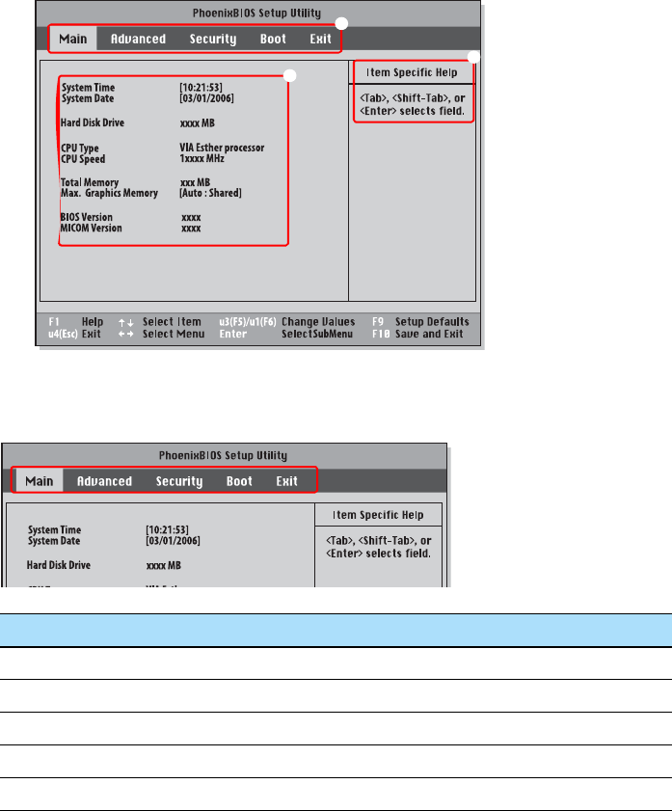The width and height of the screenshot is (672, 811).
Task: Click the xxxx MB hard disk value in upper screen
Action: tap(197, 123)
